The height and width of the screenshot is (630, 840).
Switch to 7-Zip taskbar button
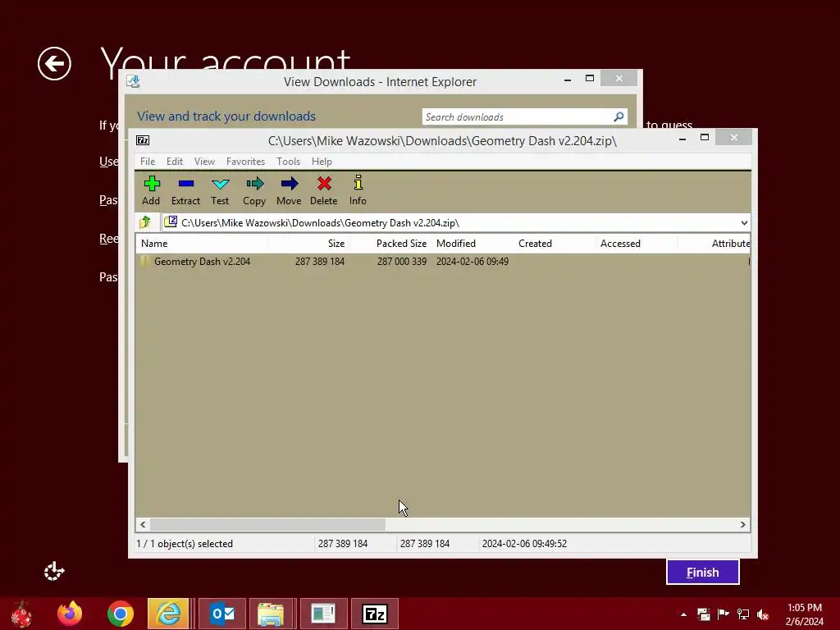[375, 614]
